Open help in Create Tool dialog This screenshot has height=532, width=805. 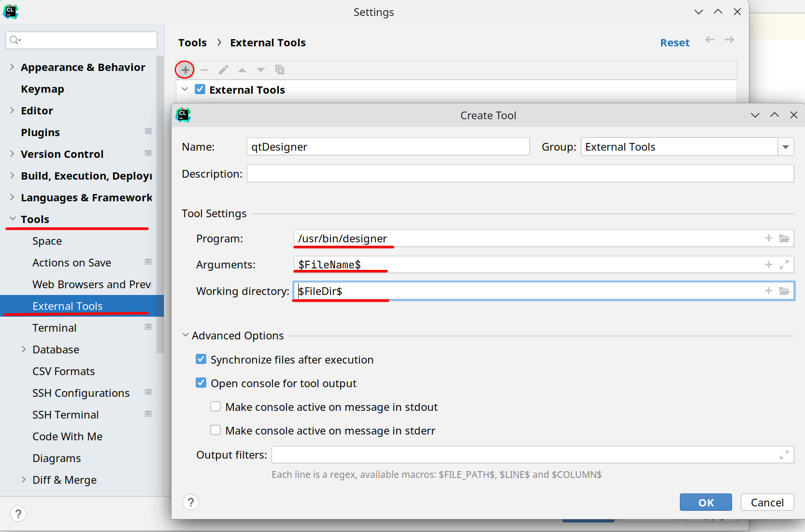pyautogui.click(x=191, y=502)
